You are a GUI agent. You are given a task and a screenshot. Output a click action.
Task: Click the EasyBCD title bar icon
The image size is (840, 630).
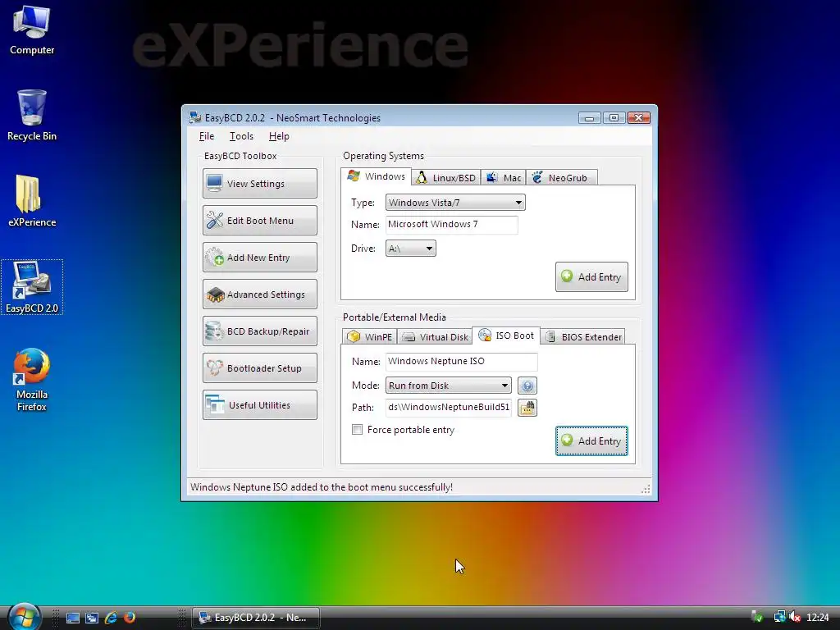coord(195,117)
